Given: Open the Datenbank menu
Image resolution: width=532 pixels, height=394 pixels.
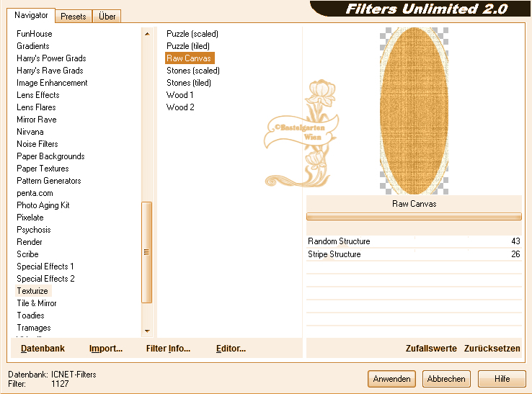Looking at the screenshot, I should coord(43,349).
